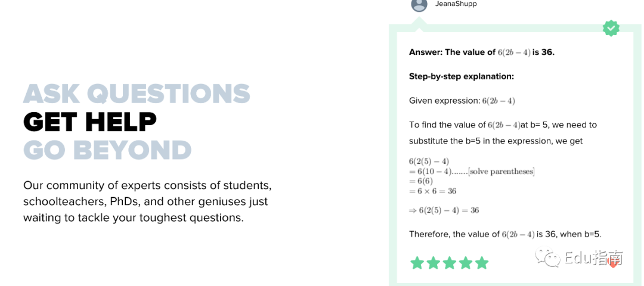Click the GO BEYOND heading
This screenshot has width=644, height=286.
point(107,150)
